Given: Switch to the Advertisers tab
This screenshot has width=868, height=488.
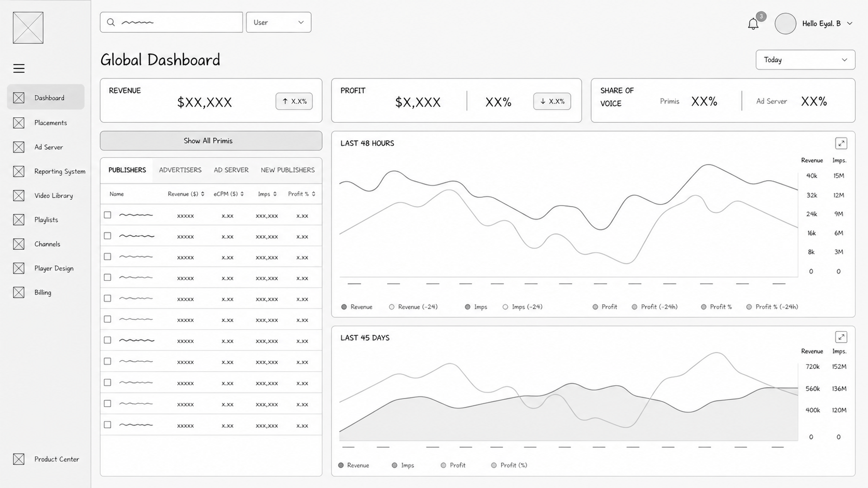Looking at the screenshot, I should 180,170.
